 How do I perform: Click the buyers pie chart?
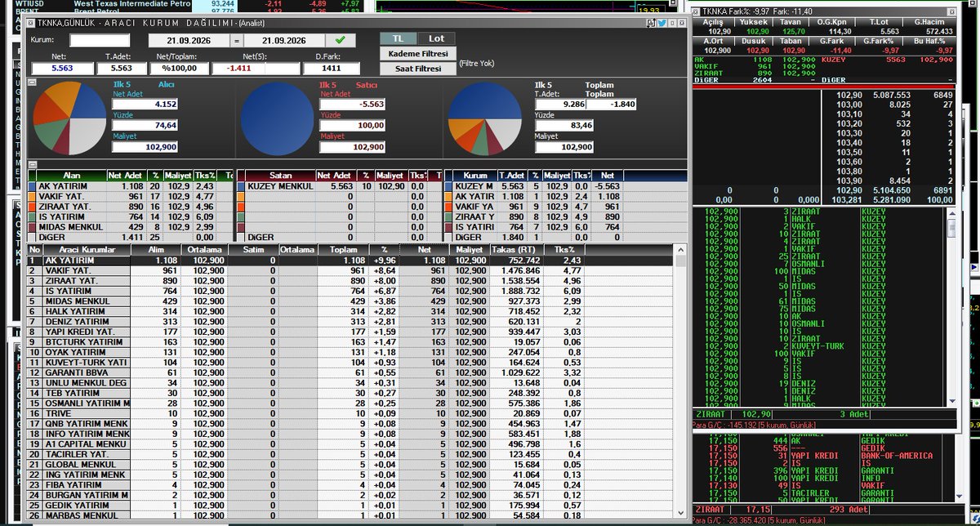click(69, 120)
